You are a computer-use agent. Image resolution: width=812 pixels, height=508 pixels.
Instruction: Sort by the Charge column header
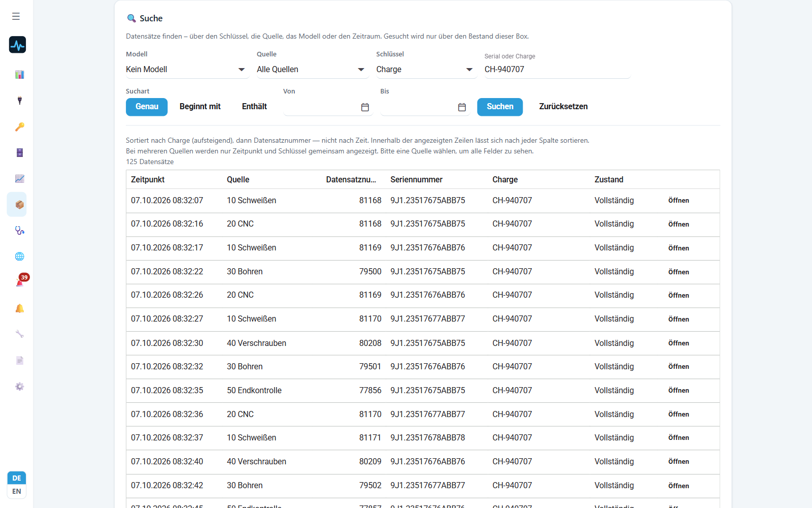(505, 180)
